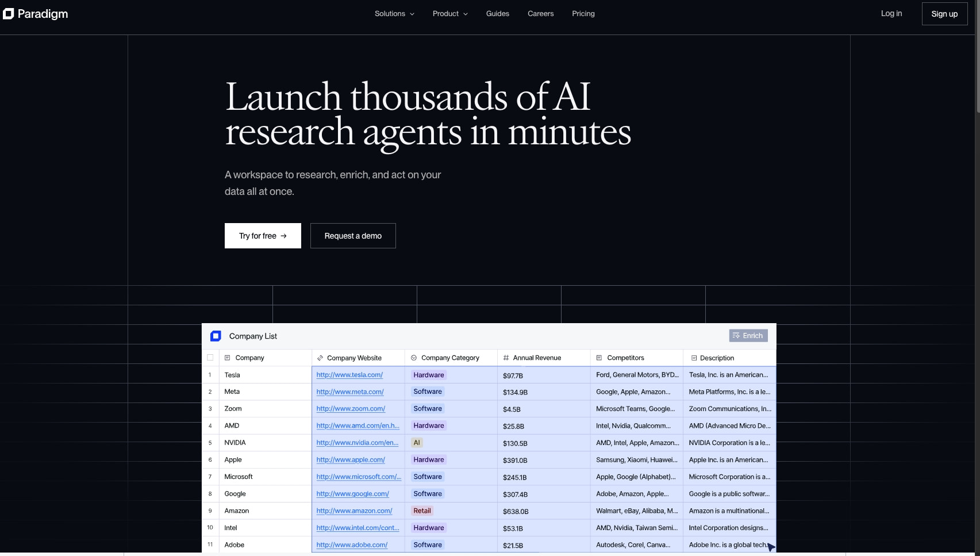The image size is (980, 556).
Task: Open the Pricing page
Action: click(x=583, y=14)
